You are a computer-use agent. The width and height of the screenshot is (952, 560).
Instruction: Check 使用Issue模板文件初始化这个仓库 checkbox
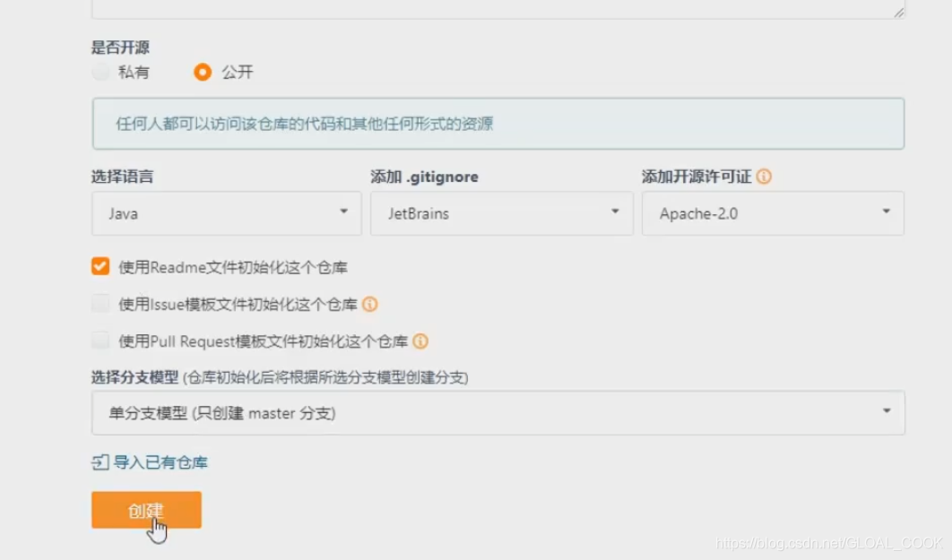[x=100, y=304]
